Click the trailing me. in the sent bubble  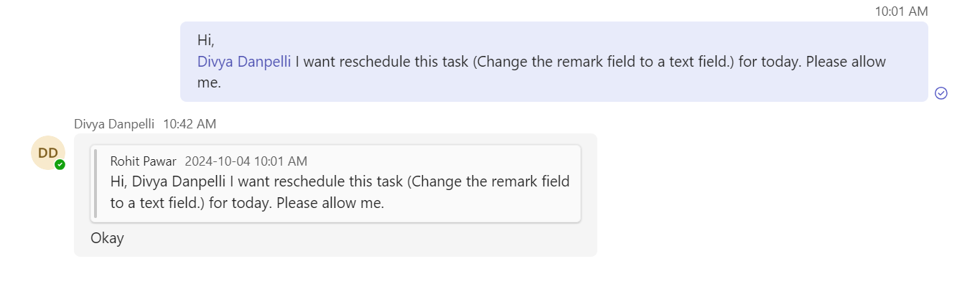pyautogui.click(x=209, y=83)
